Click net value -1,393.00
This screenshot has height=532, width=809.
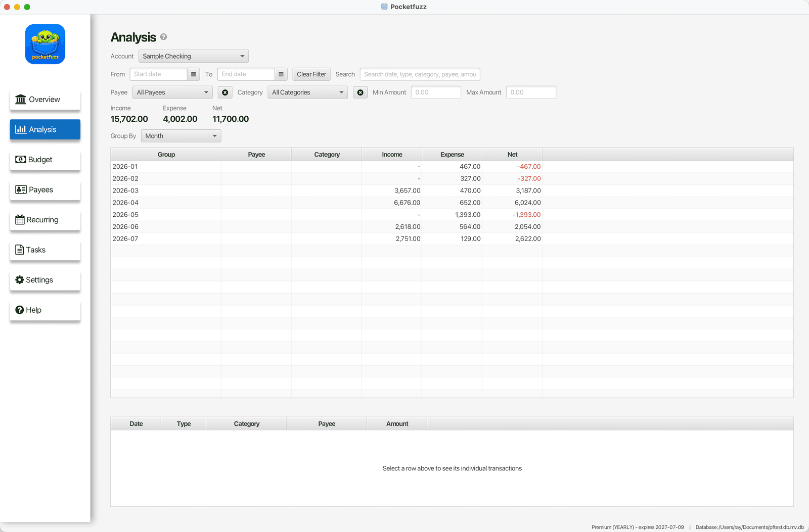526,215
